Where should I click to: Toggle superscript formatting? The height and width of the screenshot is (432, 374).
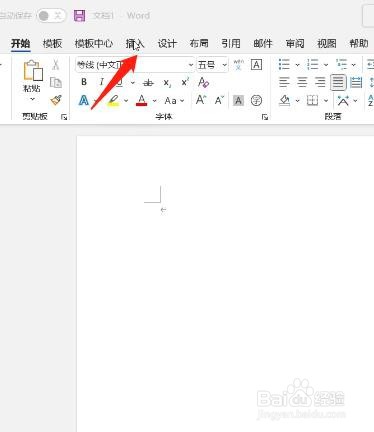(185, 82)
